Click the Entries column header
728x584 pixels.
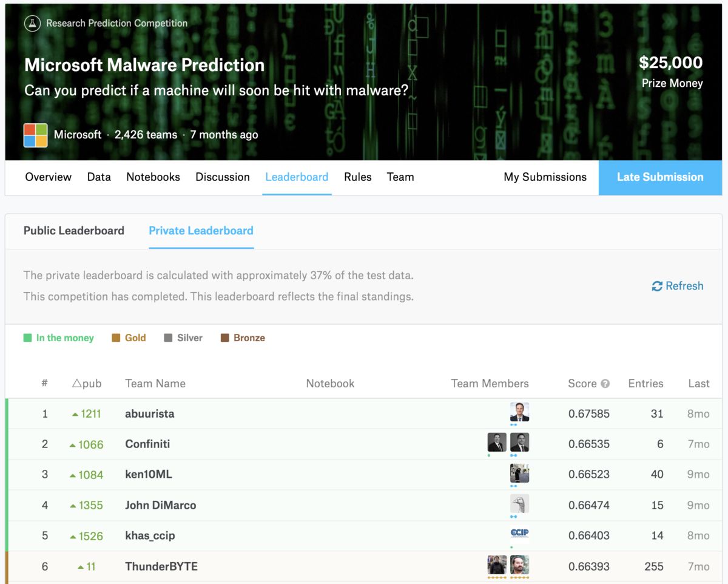645,384
